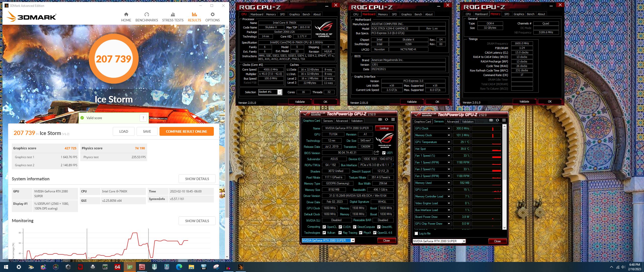Click the SAVE button in 3DMark
This screenshot has width=644, height=272.
(x=147, y=131)
